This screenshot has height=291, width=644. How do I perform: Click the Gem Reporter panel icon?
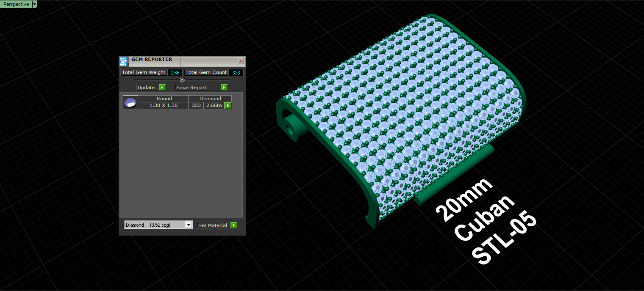pyautogui.click(x=124, y=62)
